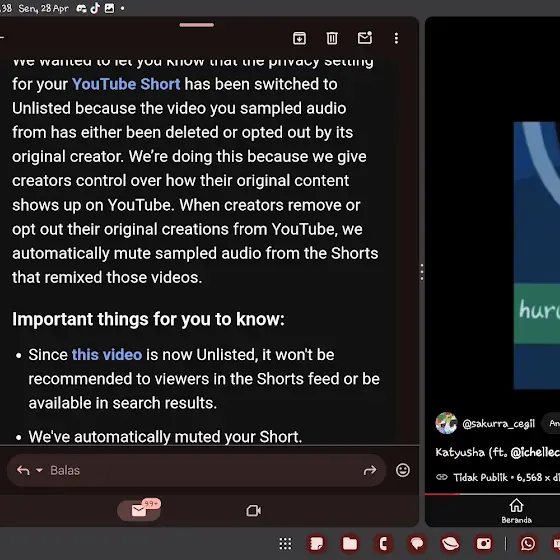The width and height of the screenshot is (560, 560).
Task: Mark the email as unread
Action: (x=365, y=38)
